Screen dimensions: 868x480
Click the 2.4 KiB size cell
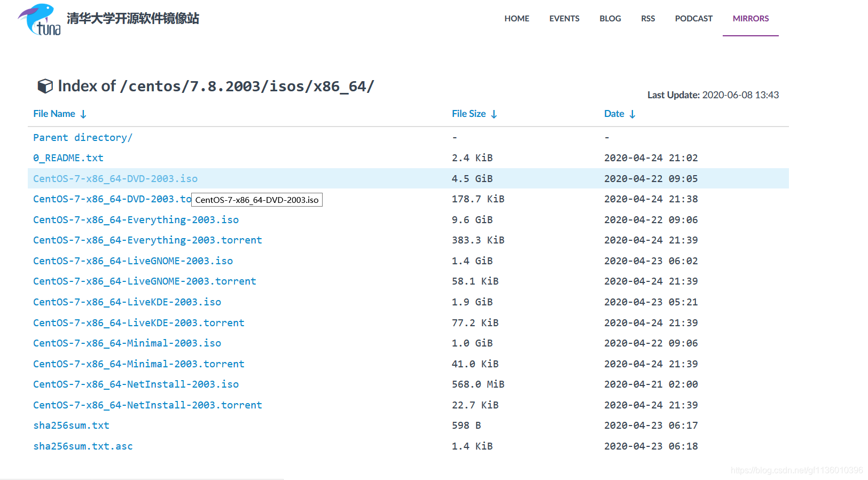(472, 158)
